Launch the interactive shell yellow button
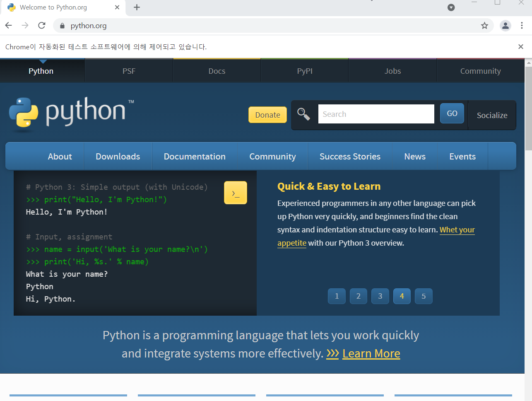 tap(236, 193)
